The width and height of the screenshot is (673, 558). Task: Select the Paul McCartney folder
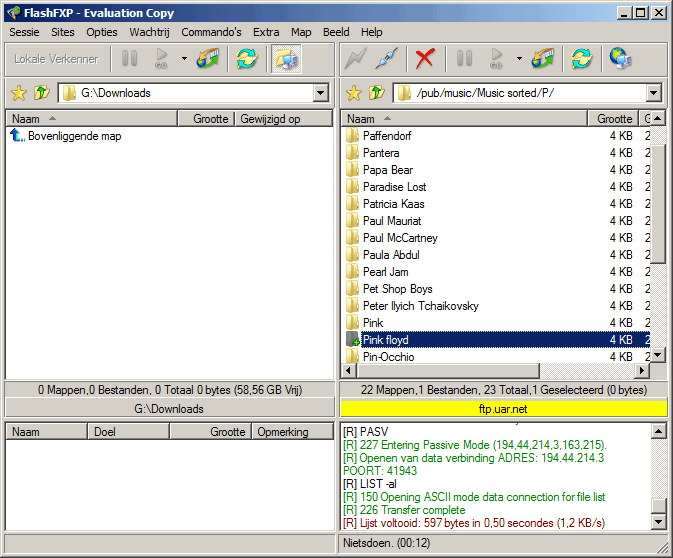(x=400, y=238)
